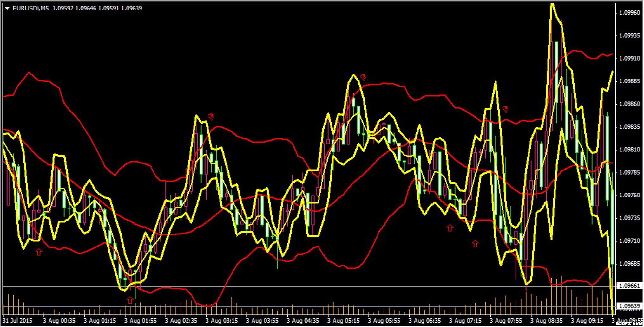The width and height of the screenshot is (644, 327).
Task: Click the 3 Aug 08:35 time label
Action: [x=547, y=321]
